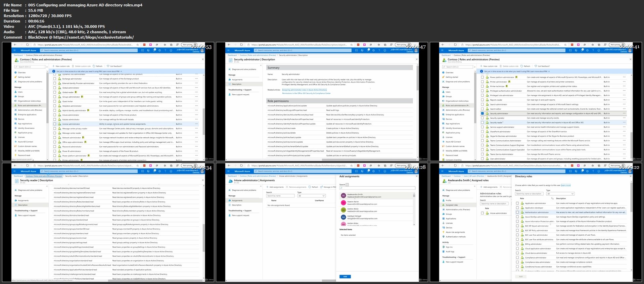Click Add assignments in 00:04:28 frame toolbar
The image size is (644, 284).
275,187
